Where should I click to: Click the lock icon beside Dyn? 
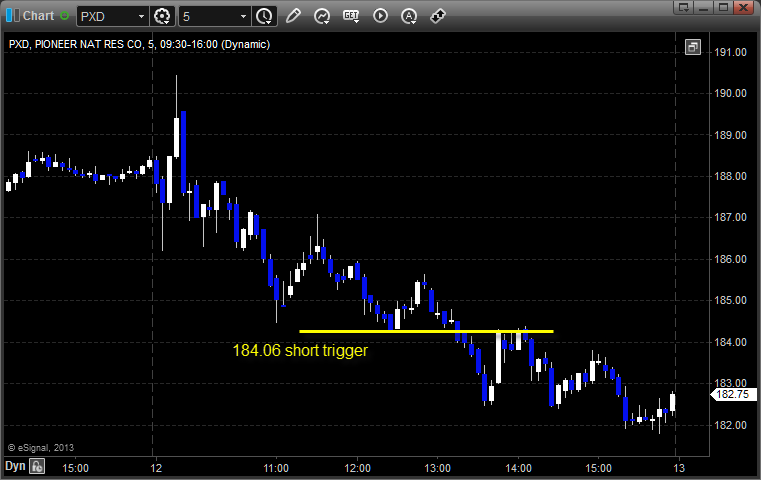37,466
